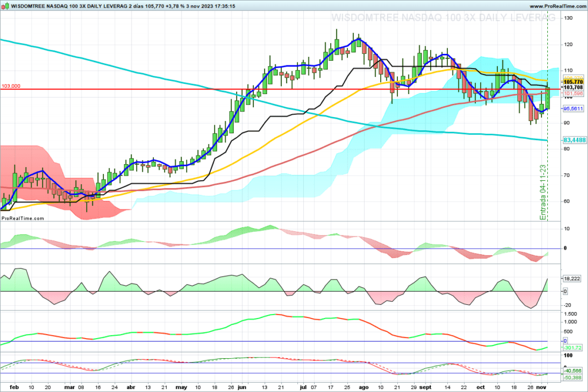Screen dimensions: 588x392
Task: Click the 80 price axis label
Action: [x=567, y=149]
